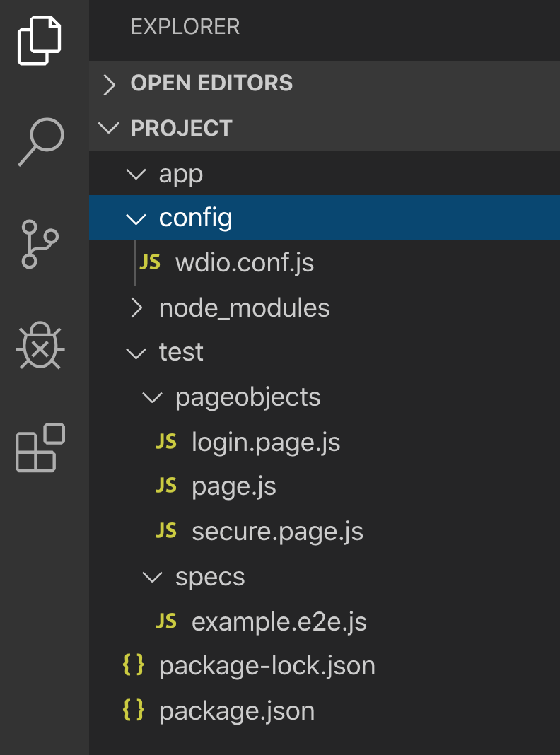Collapse the test folder

[136, 352]
